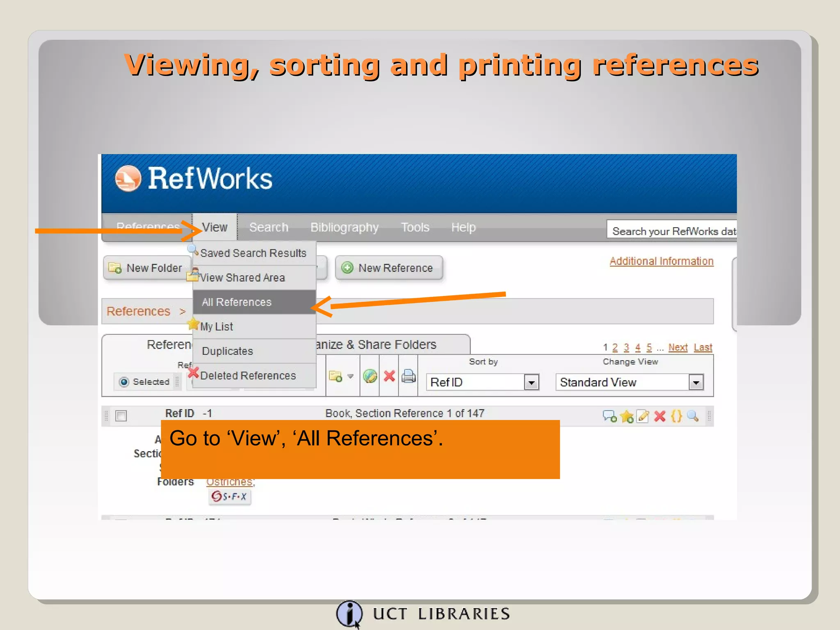
Task: Tick the checkbox for Ref ID -1
Action: coord(121,415)
